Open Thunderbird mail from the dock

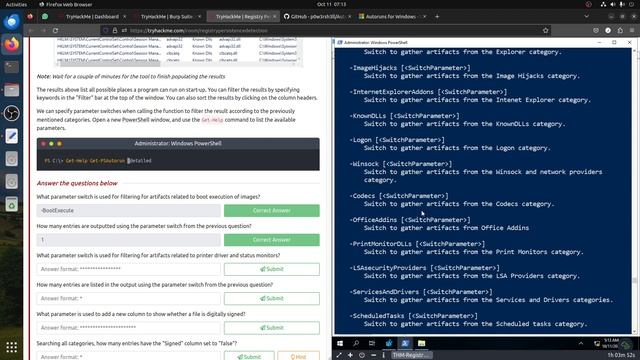tap(11, 21)
